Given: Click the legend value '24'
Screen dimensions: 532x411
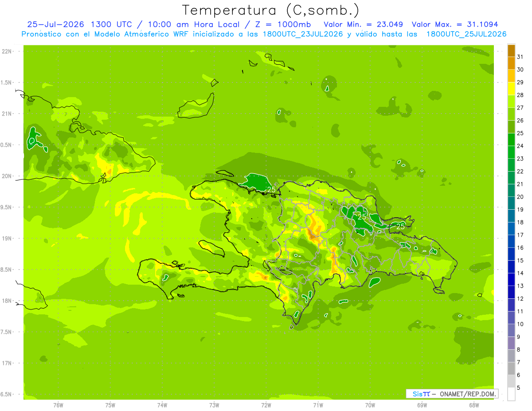Looking at the screenshot, I should [520, 146].
